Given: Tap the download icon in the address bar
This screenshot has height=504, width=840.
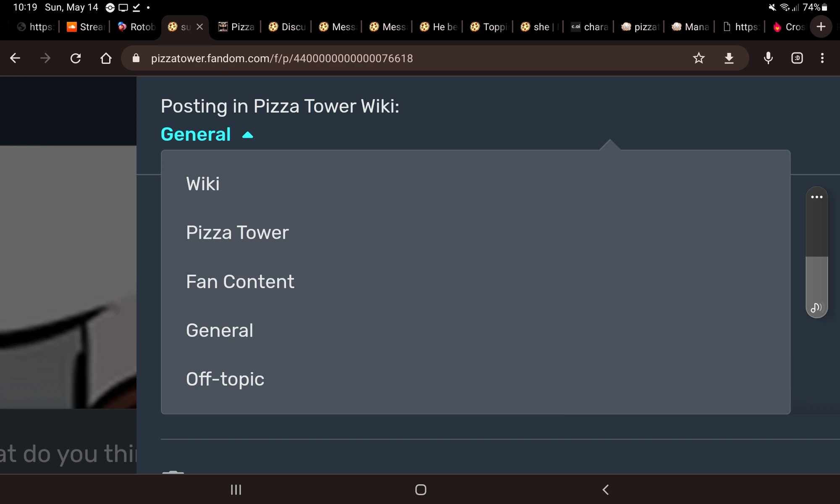Looking at the screenshot, I should tap(729, 58).
